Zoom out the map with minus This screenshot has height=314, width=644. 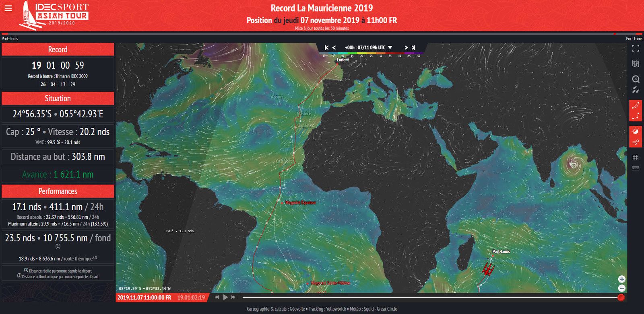[622, 288]
